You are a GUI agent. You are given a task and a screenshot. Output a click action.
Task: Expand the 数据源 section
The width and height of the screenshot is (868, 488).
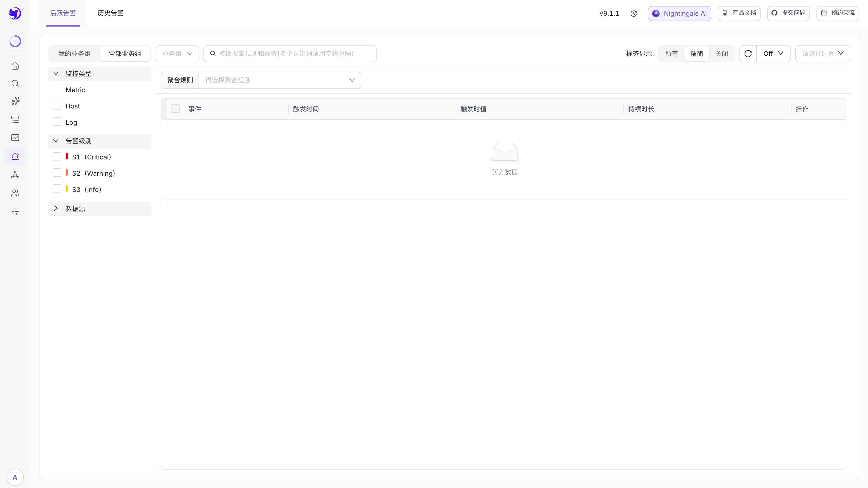tap(100, 209)
